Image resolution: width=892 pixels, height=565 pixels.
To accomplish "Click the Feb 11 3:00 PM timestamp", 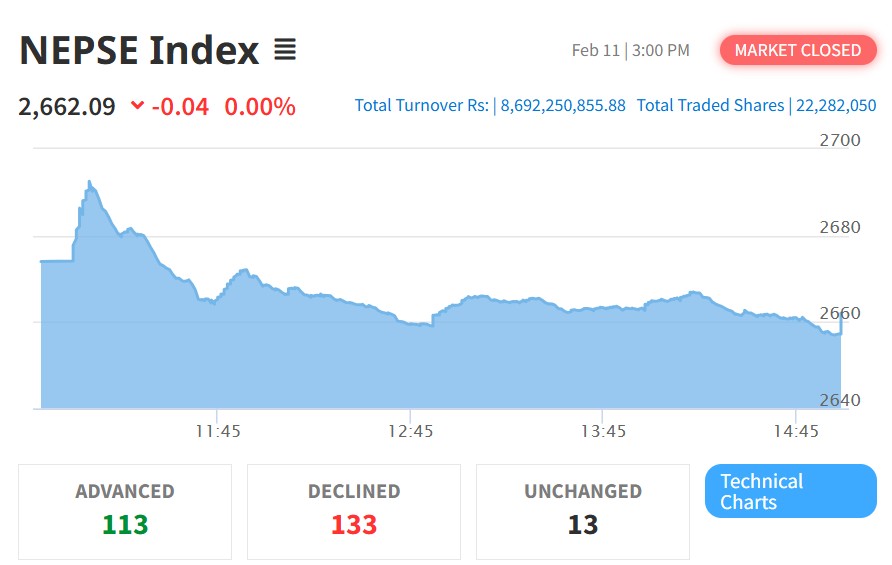I will 630,50.
